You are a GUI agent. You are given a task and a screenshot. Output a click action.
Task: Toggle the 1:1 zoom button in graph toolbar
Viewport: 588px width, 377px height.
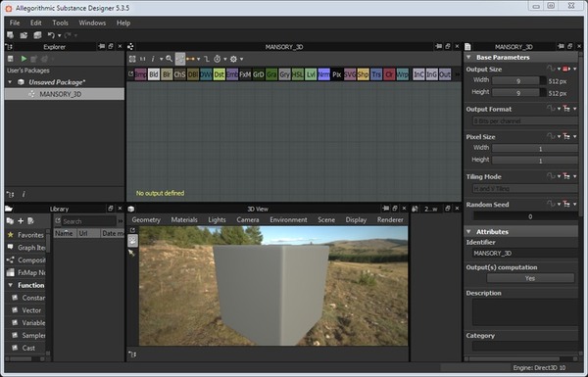click(143, 59)
